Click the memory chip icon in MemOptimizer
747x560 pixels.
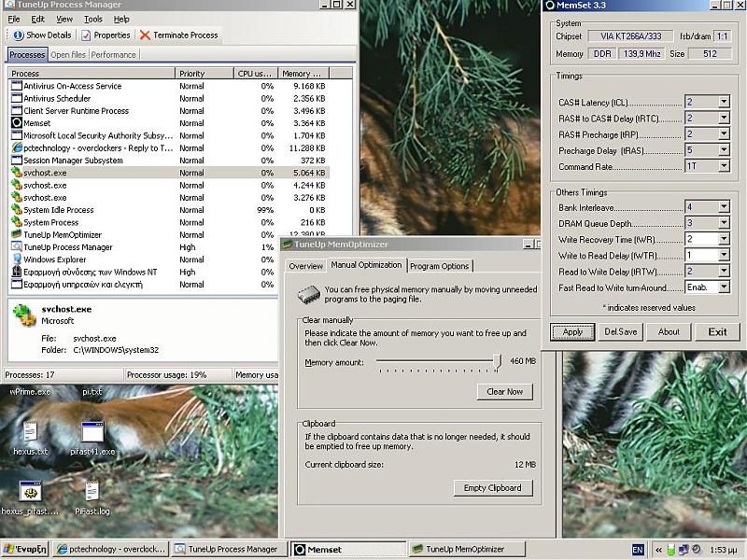tap(308, 294)
